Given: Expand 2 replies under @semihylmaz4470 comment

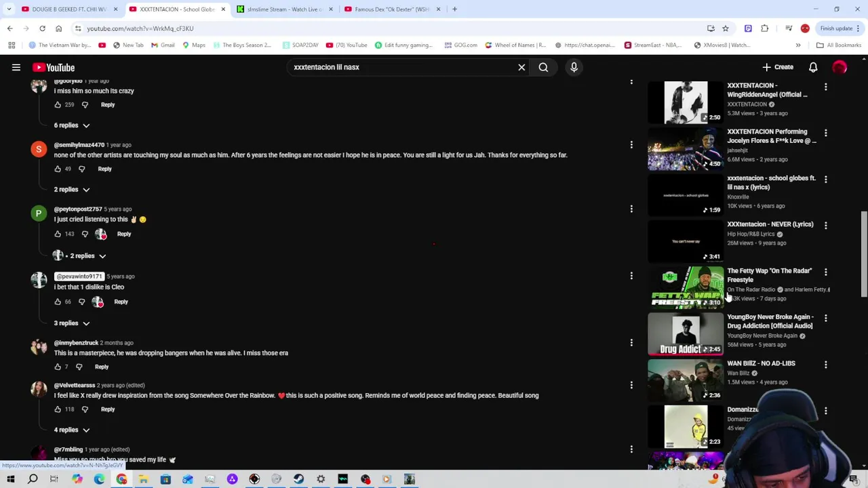Looking at the screenshot, I should (x=72, y=190).
